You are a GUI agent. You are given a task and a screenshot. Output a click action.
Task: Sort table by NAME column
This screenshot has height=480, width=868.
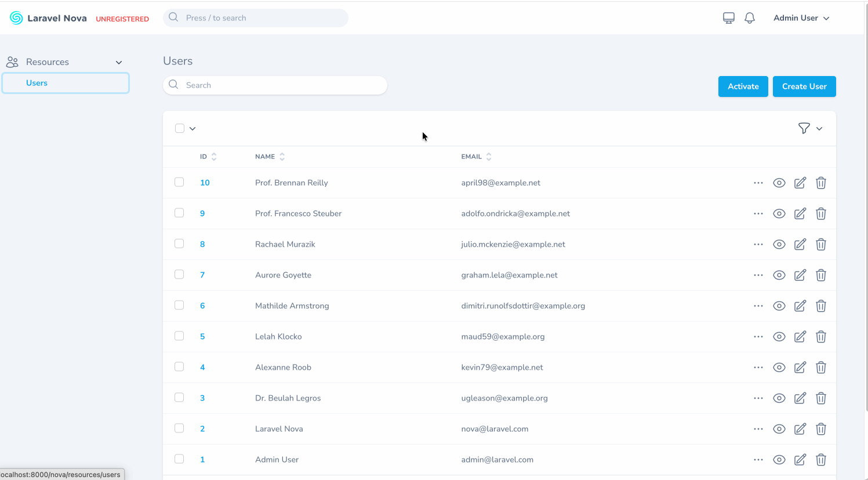pos(270,157)
